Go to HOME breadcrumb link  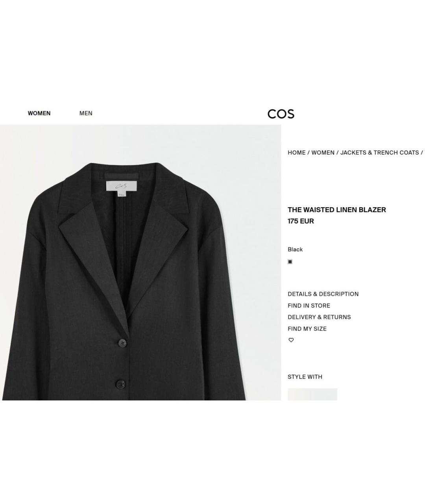click(297, 153)
